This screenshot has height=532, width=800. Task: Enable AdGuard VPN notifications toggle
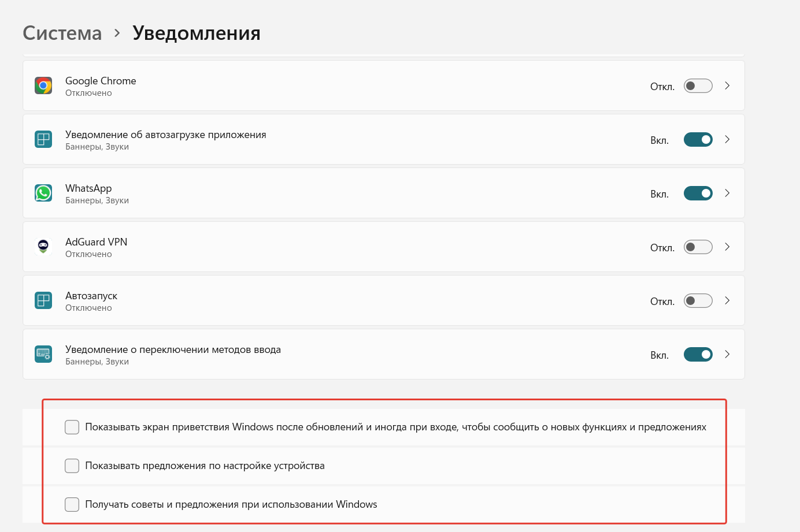pos(698,247)
